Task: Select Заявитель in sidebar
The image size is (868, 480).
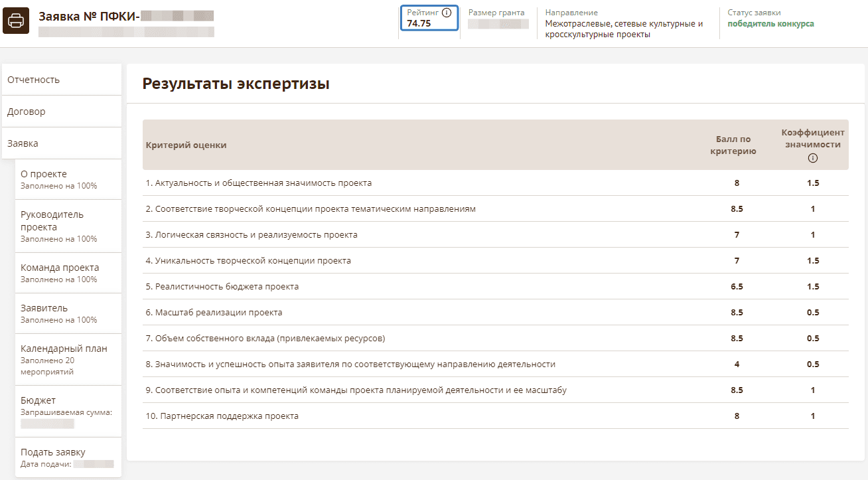Action: click(x=68, y=313)
